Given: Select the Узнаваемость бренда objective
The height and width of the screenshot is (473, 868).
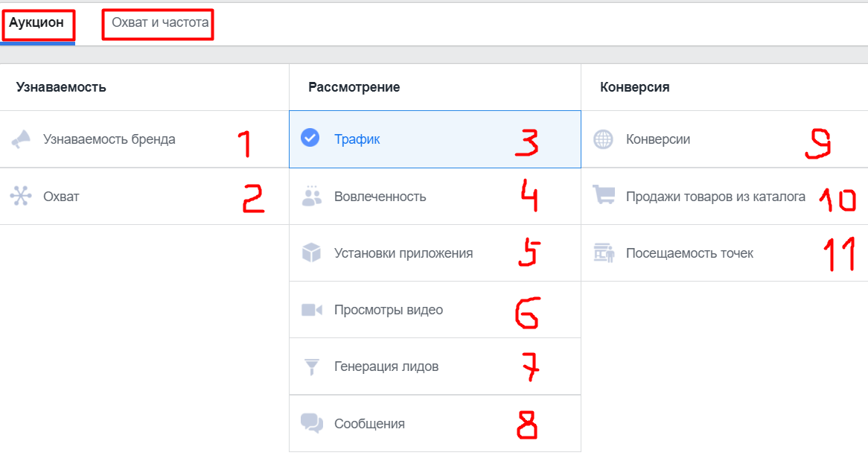Looking at the screenshot, I should coord(109,139).
